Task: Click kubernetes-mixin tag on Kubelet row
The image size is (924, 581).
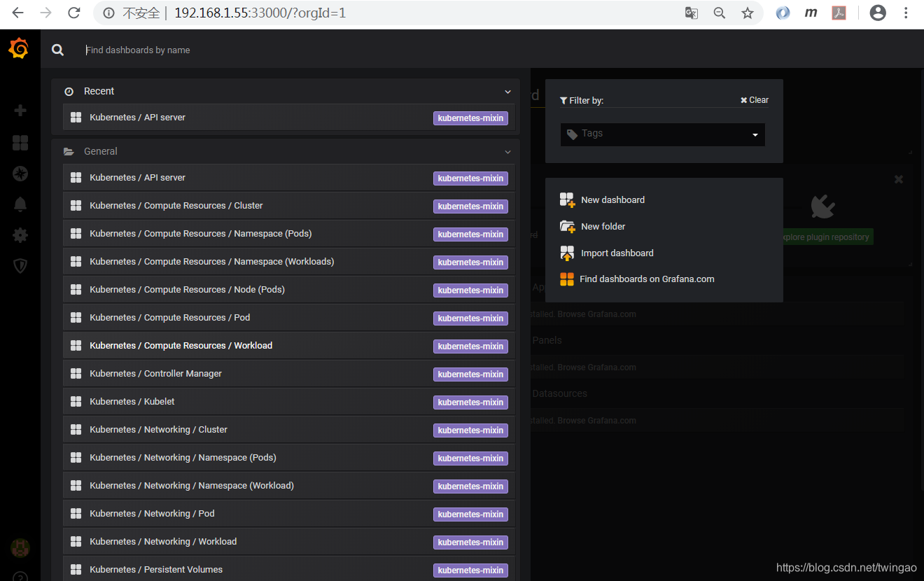Action: [470, 402]
